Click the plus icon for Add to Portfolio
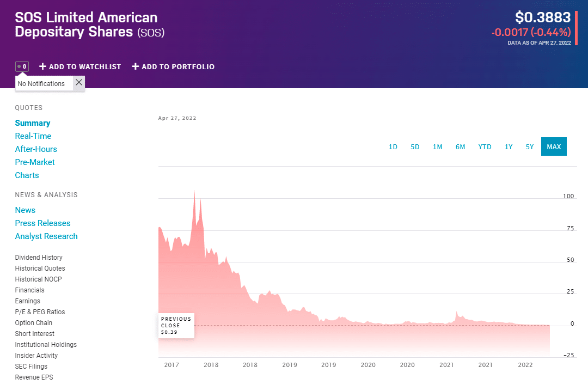 (134, 66)
